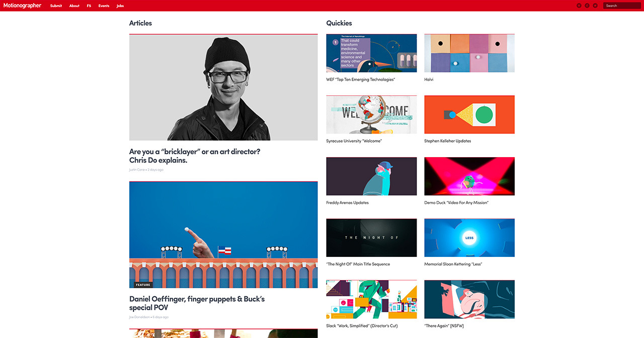Click the Syracuse University "Welcome" link
The image size is (644, 338).
coord(354,141)
